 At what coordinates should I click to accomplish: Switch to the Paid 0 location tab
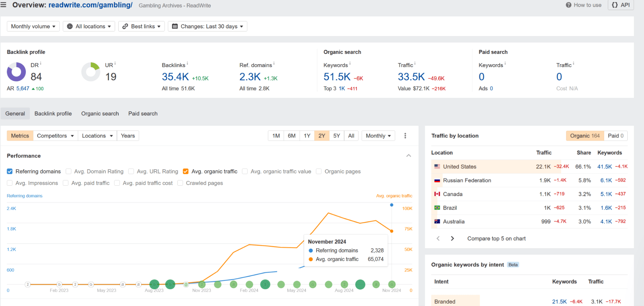[x=616, y=136]
